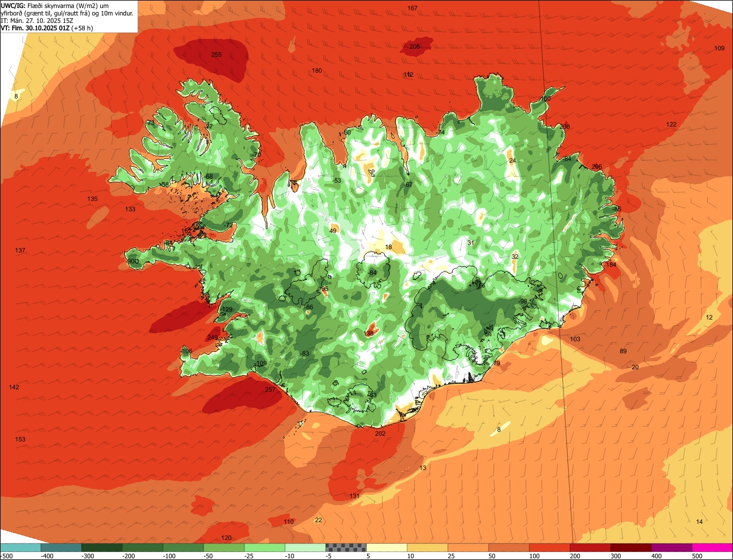Pick the red-orange legend swatch from 100 to 200

pyautogui.click(x=550, y=547)
